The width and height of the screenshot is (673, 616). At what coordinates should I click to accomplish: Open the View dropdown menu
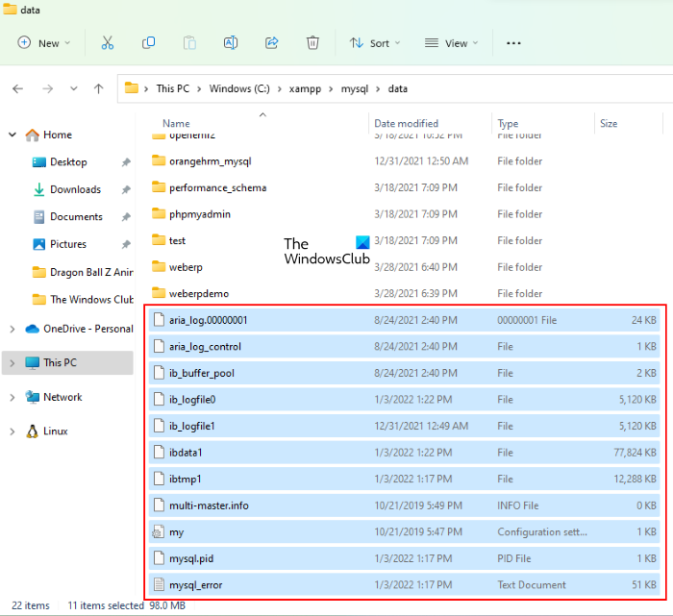pyautogui.click(x=451, y=43)
